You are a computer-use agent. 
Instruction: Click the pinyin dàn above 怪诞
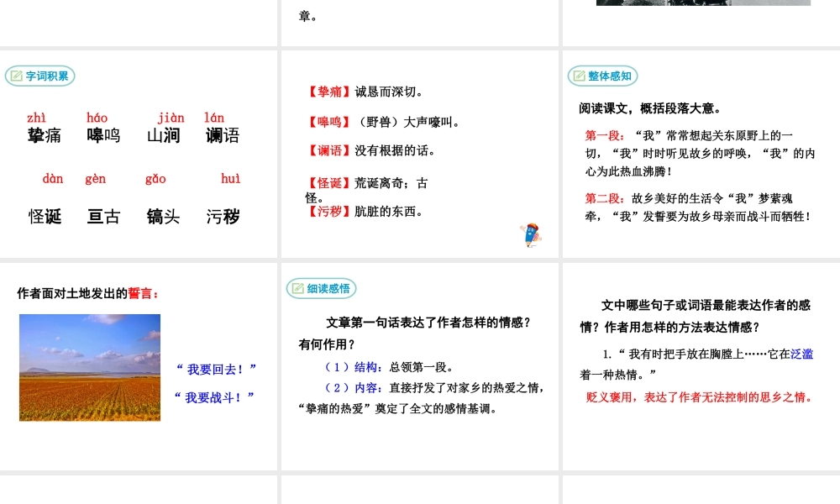(53, 179)
